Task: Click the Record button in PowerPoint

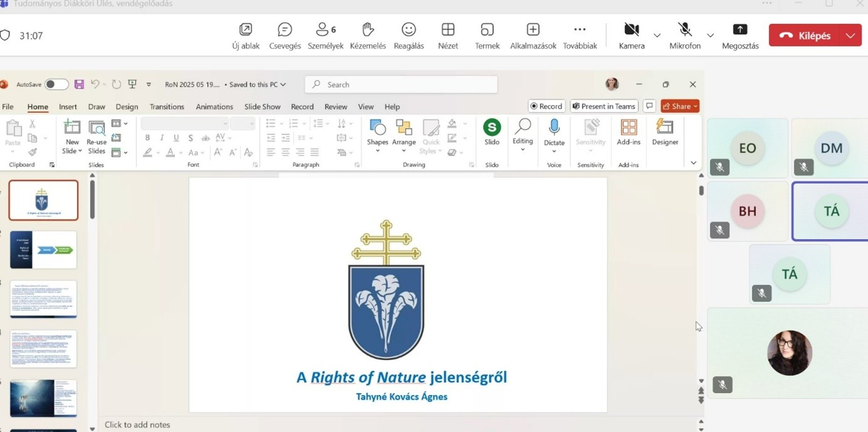Action: [546, 106]
